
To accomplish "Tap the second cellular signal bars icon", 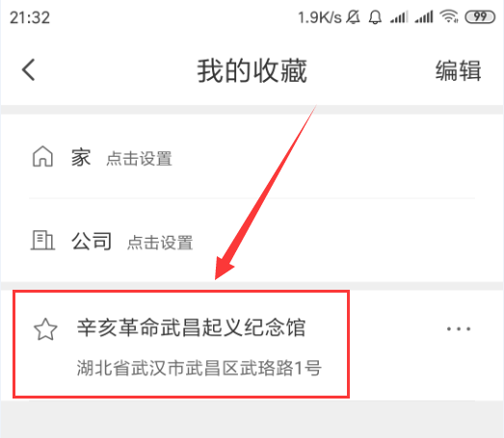I will 424,17.
